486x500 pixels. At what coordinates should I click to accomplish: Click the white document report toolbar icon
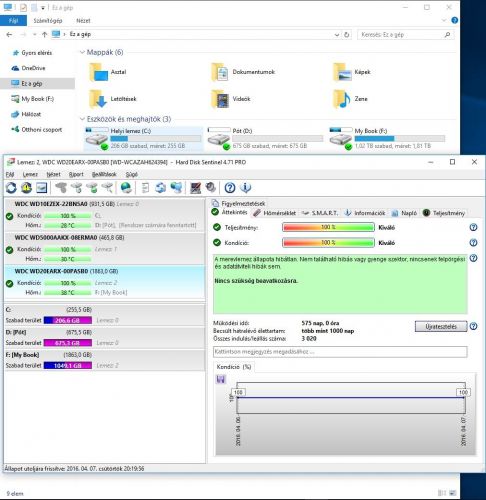(145, 188)
